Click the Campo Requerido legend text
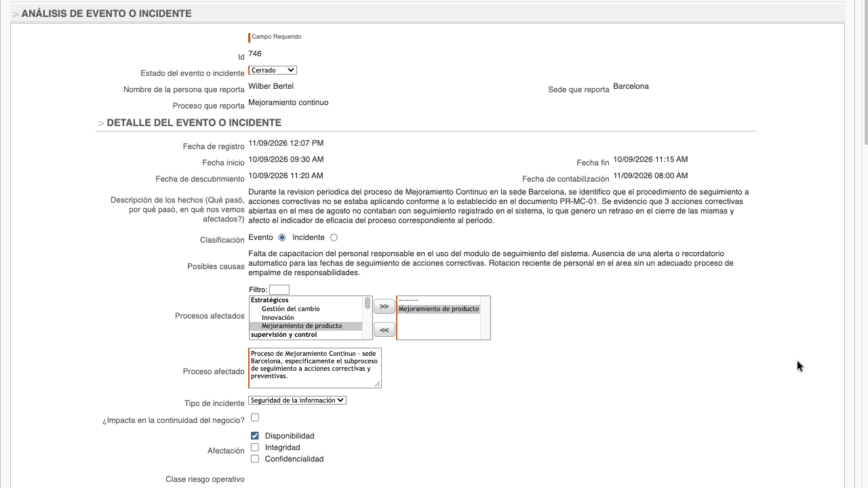The height and width of the screenshot is (488, 868). (277, 37)
